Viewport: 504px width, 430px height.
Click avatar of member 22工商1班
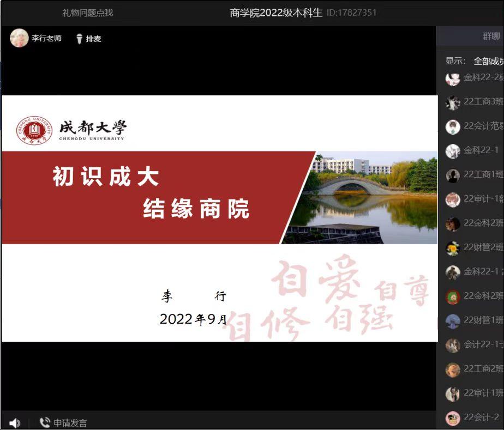[453, 175]
